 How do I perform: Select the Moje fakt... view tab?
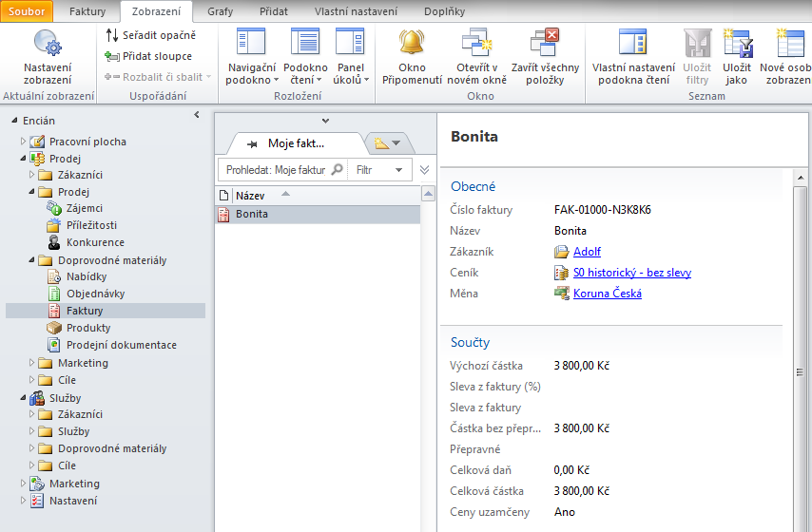295,143
